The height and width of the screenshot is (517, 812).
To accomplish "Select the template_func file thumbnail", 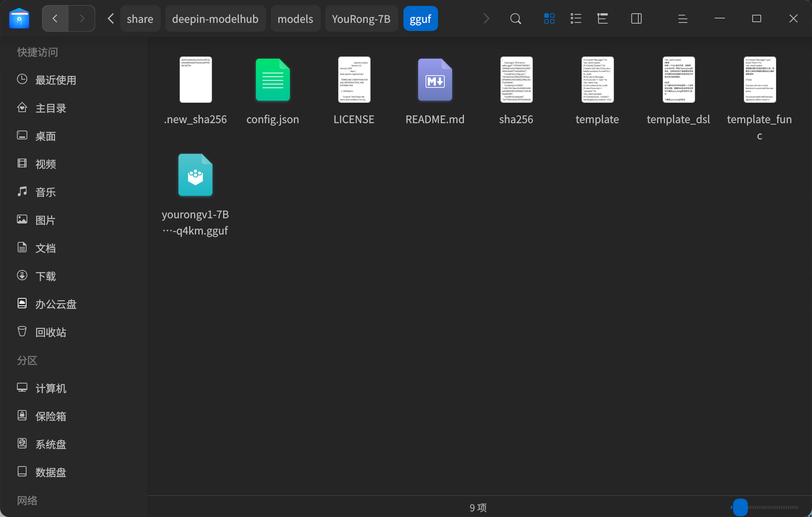I will [760, 80].
